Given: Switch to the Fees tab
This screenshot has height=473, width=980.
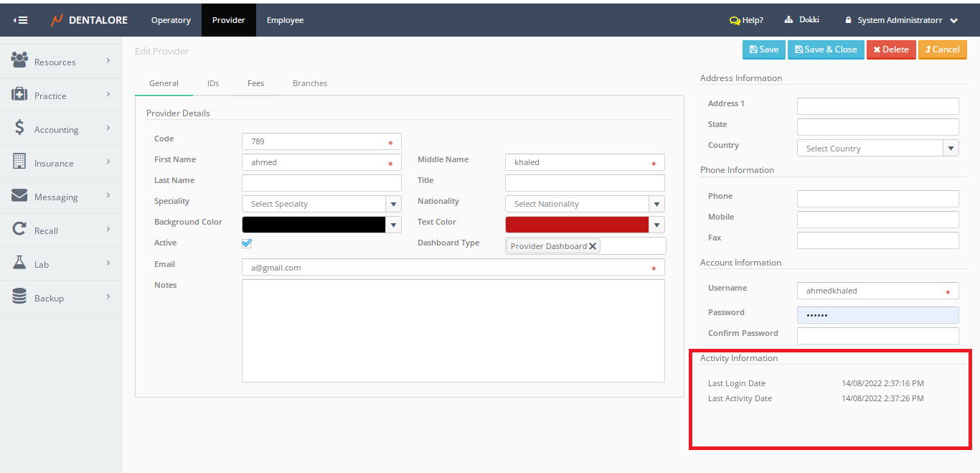Looking at the screenshot, I should pos(255,83).
